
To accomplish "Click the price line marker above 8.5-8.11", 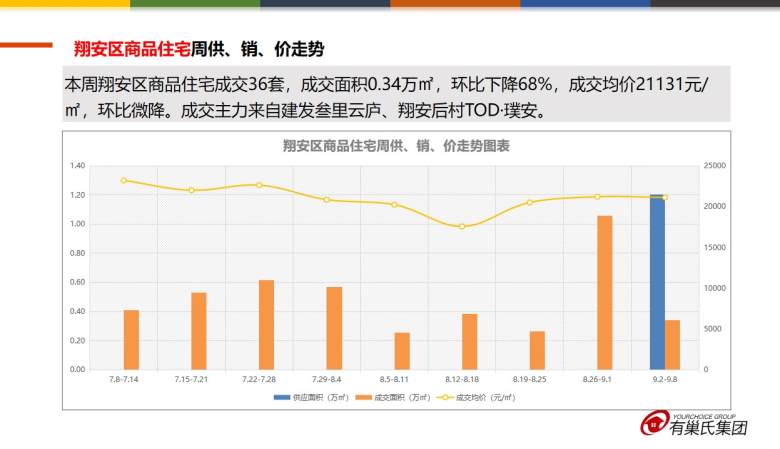I will pos(394,205).
